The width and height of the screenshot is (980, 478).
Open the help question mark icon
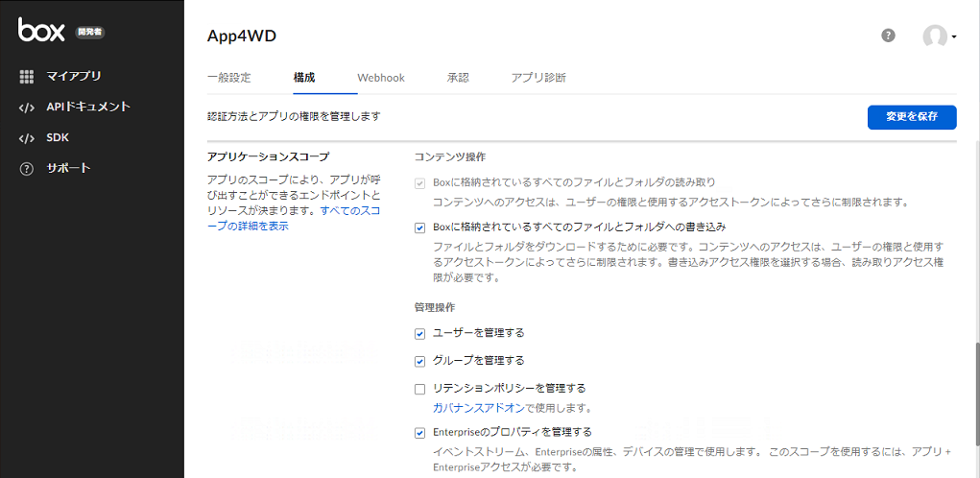click(x=888, y=36)
